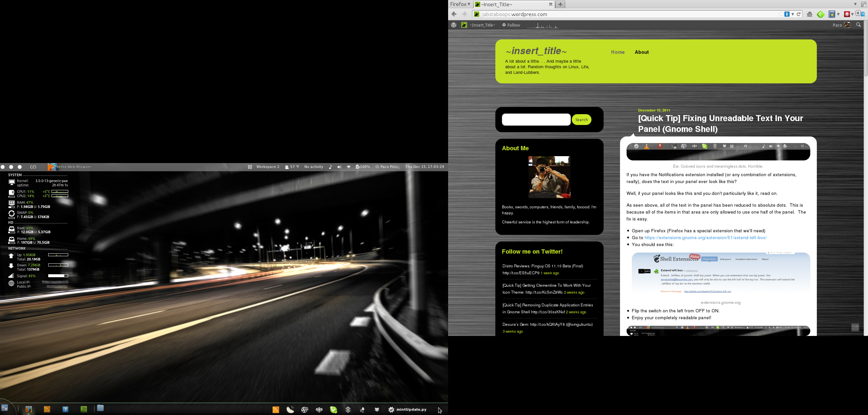The height and width of the screenshot is (415, 868).
Task: Open volume speaker icon in panel
Action: point(339,167)
